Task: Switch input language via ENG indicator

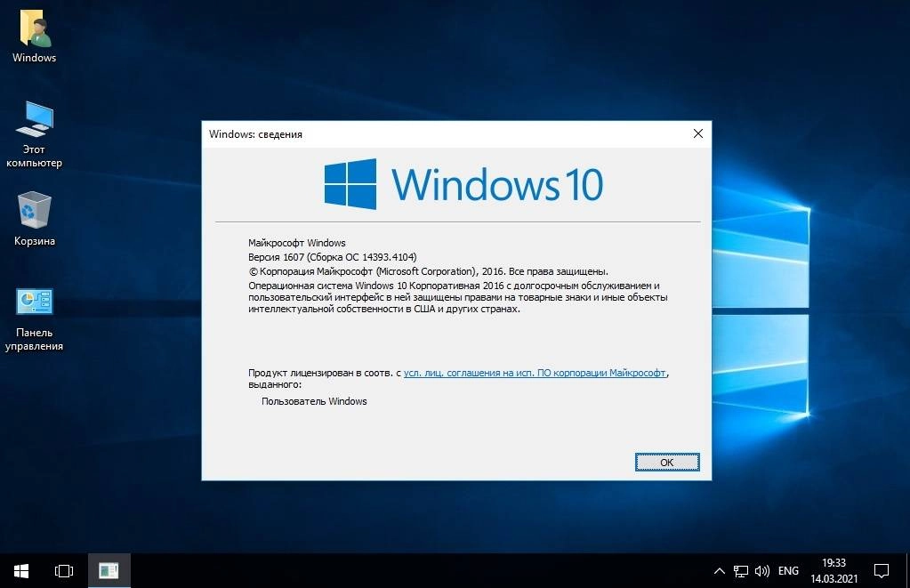Action: [788, 571]
